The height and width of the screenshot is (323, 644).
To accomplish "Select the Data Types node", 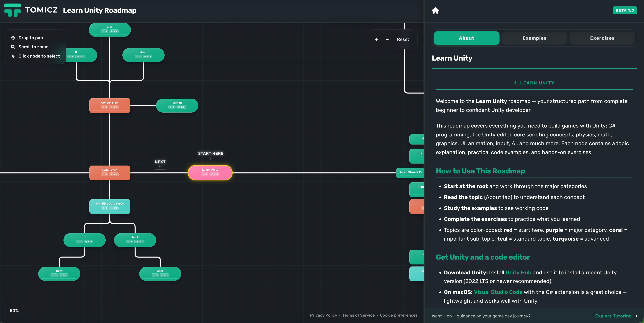I will click(110, 173).
